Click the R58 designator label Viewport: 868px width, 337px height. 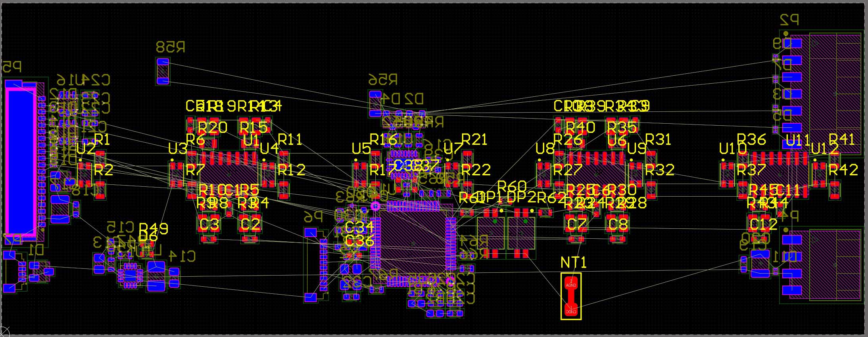[170, 47]
